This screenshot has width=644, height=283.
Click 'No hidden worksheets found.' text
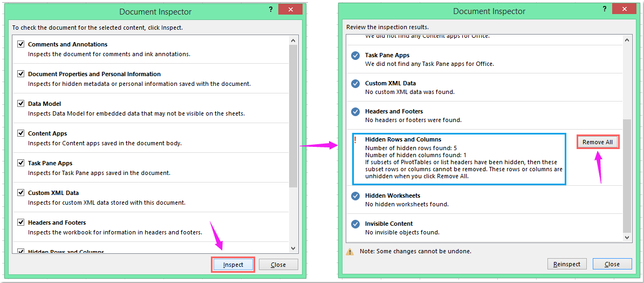(x=407, y=204)
